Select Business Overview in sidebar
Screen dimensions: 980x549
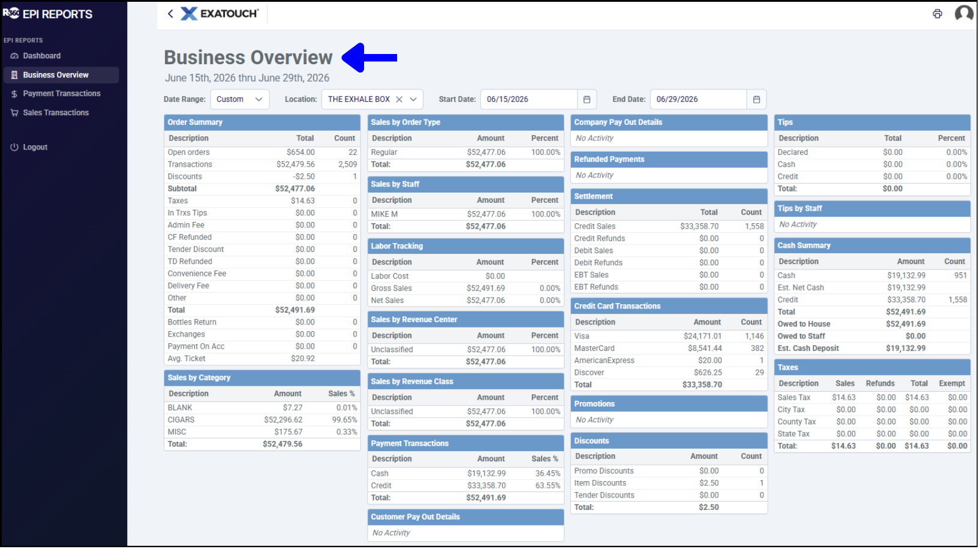coord(61,75)
